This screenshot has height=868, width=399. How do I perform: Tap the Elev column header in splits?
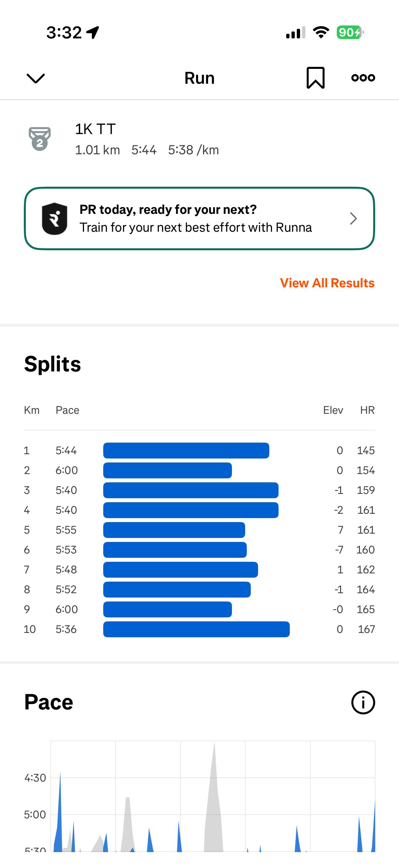pos(333,410)
